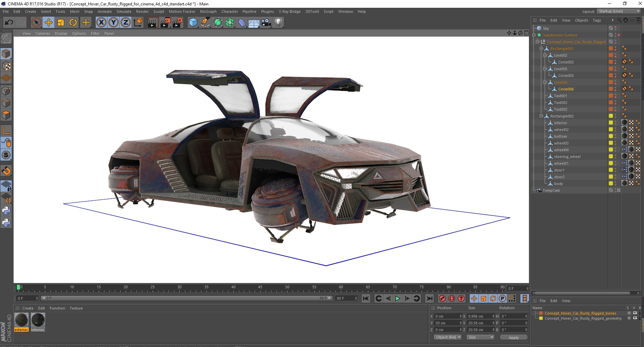Toggle Z axis lock
The height and width of the screenshot is (347, 644).
(126, 23)
